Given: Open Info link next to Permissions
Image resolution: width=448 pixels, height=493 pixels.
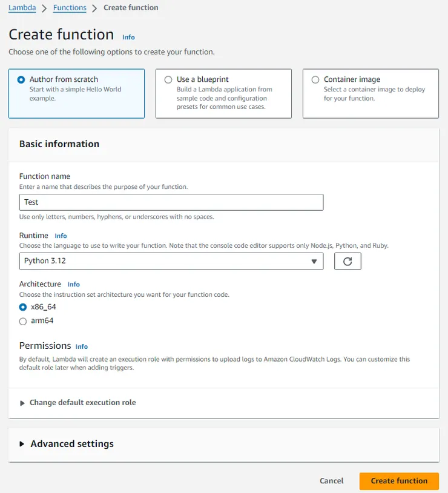Looking at the screenshot, I should point(82,346).
